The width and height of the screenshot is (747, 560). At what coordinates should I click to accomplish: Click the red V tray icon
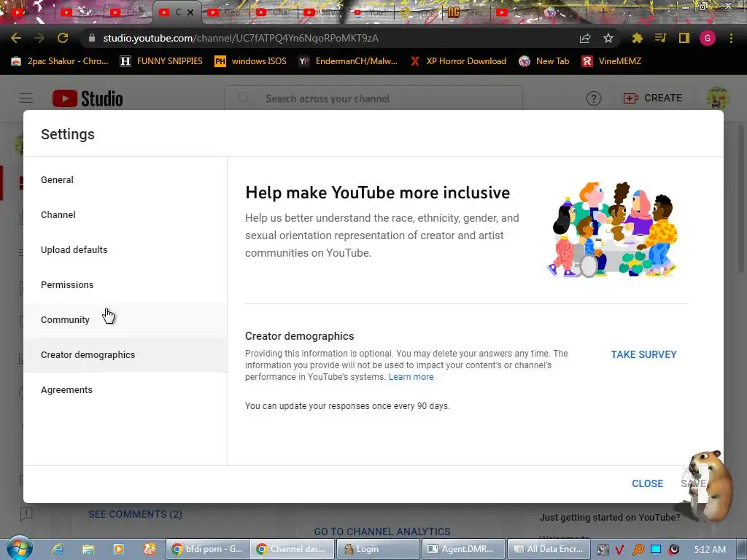coord(619,550)
